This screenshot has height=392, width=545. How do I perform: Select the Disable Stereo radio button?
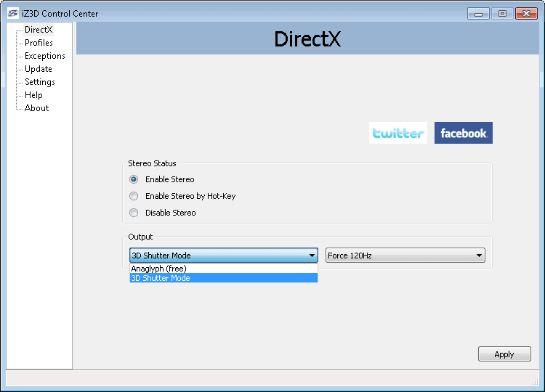tap(134, 213)
